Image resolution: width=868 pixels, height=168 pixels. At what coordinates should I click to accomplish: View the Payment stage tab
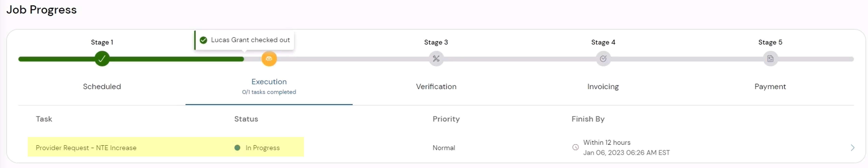tap(770, 87)
